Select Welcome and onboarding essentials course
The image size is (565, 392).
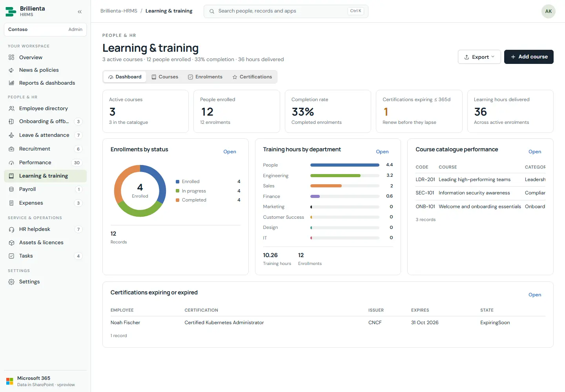(x=480, y=207)
